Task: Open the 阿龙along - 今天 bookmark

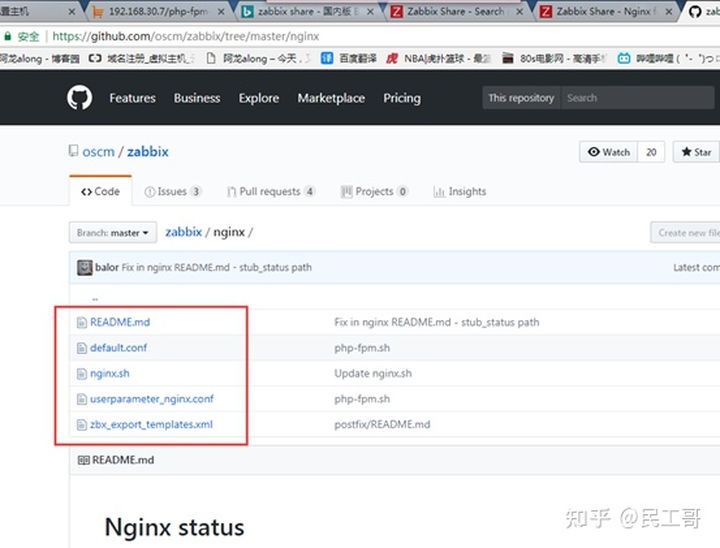Action: [259, 58]
